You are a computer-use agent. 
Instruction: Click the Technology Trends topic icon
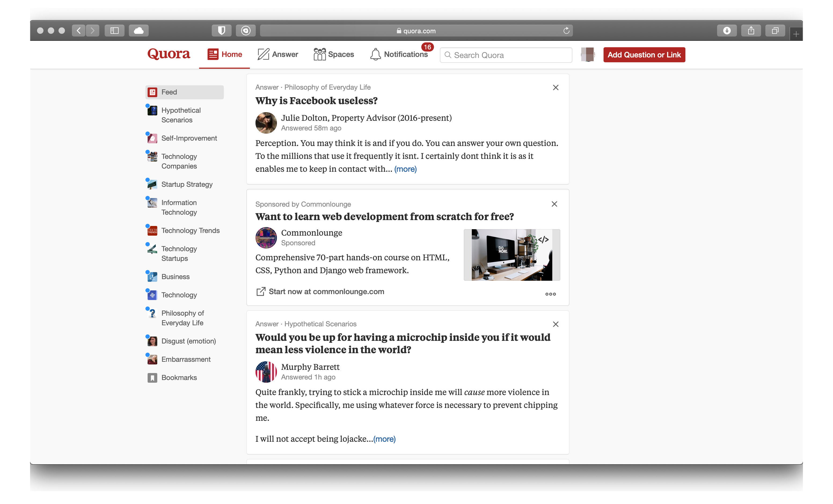(x=152, y=231)
